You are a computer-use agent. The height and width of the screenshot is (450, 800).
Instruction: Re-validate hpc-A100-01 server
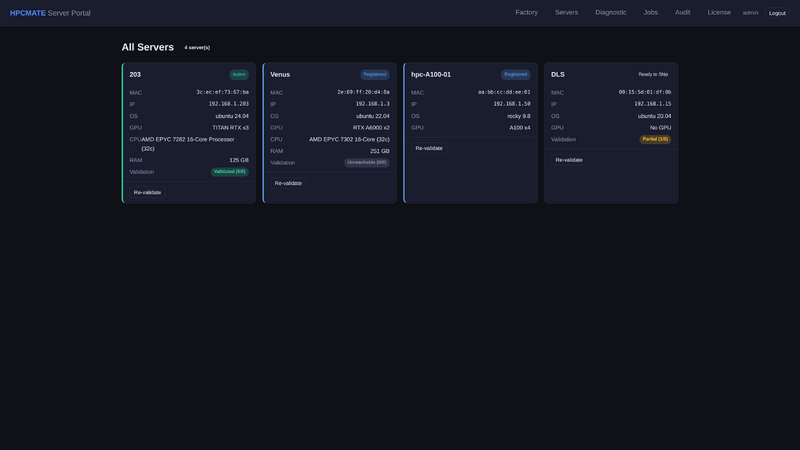(x=429, y=148)
